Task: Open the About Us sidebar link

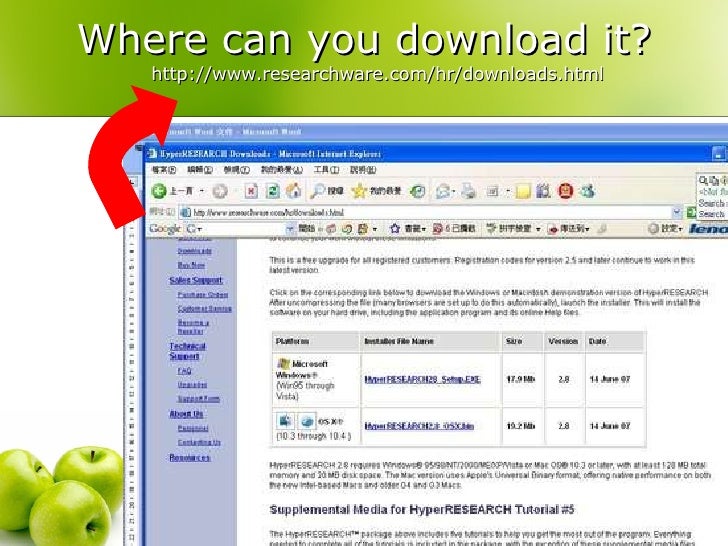Action: point(186,414)
